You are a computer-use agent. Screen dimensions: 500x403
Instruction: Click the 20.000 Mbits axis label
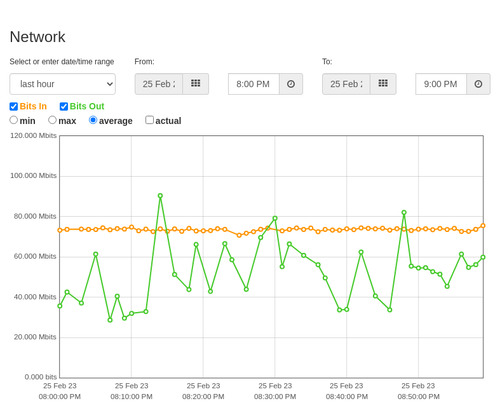[35, 337]
